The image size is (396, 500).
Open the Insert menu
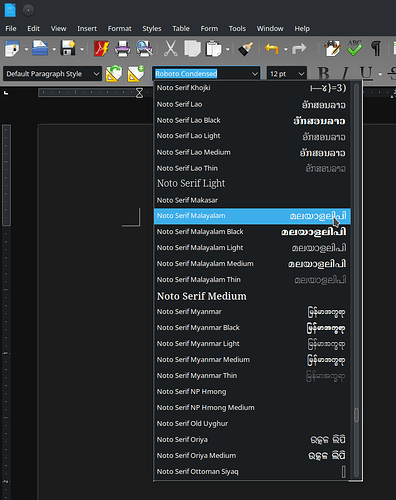click(87, 29)
